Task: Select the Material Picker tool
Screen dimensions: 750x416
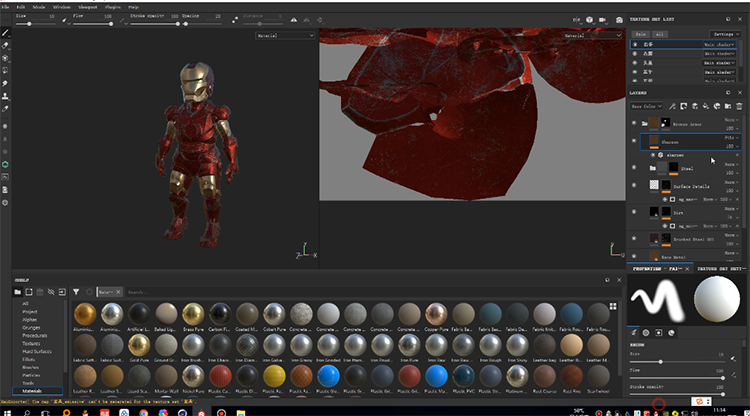Action: (x=6, y=108)
